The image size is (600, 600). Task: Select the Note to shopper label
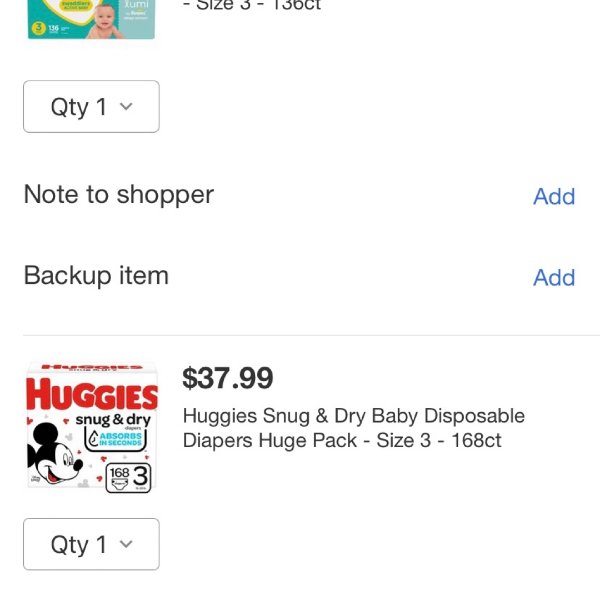coord(119,194)
